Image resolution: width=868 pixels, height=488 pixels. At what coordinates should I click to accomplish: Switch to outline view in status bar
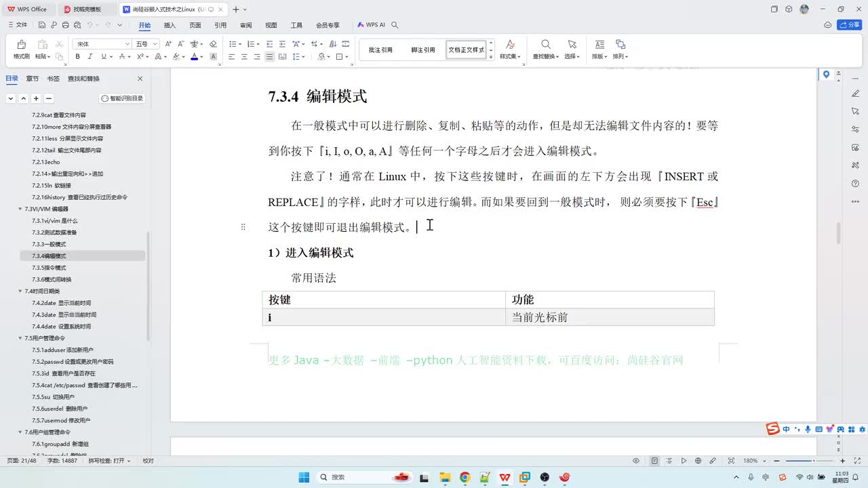669,461
